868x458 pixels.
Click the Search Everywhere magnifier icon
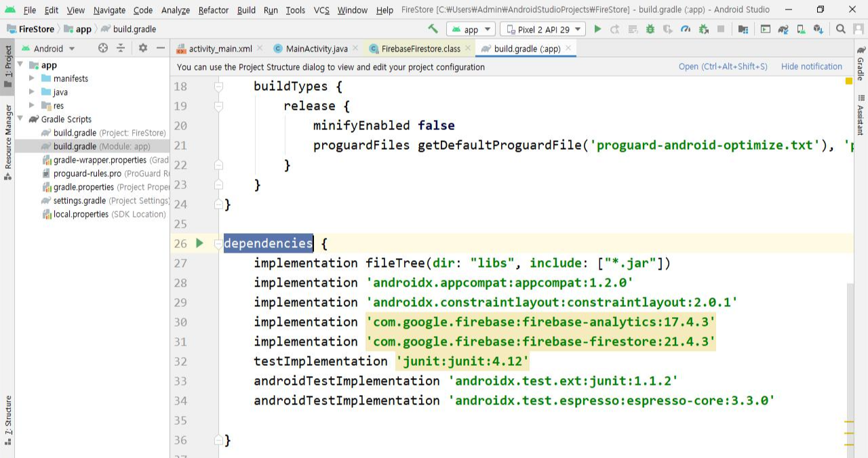click(841, 29)
